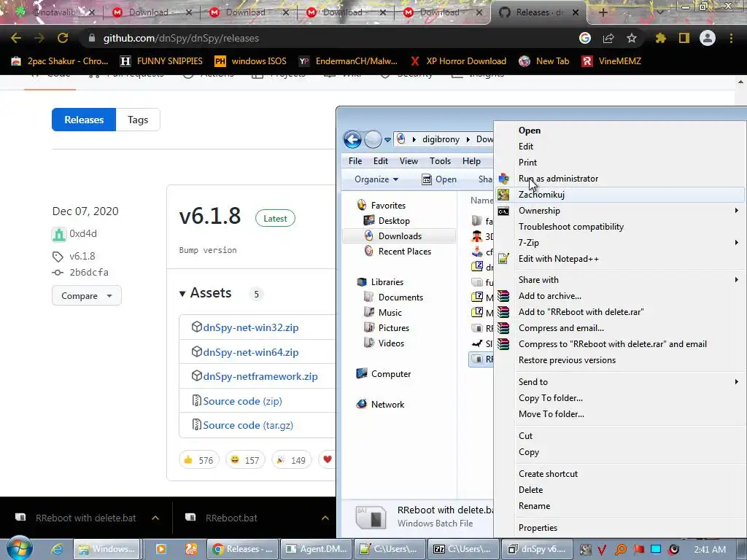Click Open button in Explorer toolbar

[440, 179]
